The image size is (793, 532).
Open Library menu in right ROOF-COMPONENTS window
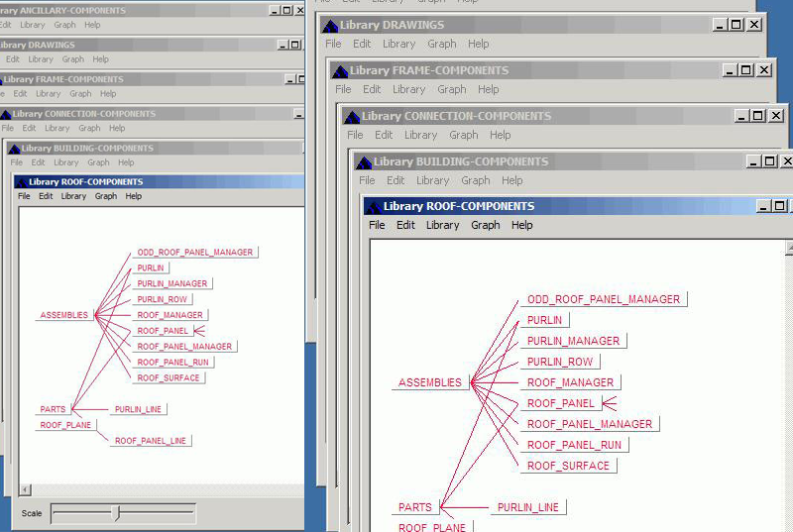(x=442, y=225)
